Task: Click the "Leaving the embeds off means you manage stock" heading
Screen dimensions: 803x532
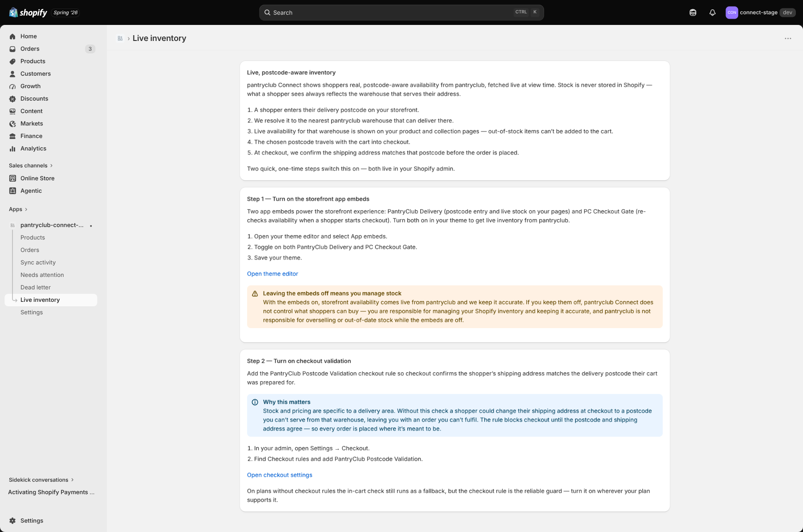Action: (332, 294)
